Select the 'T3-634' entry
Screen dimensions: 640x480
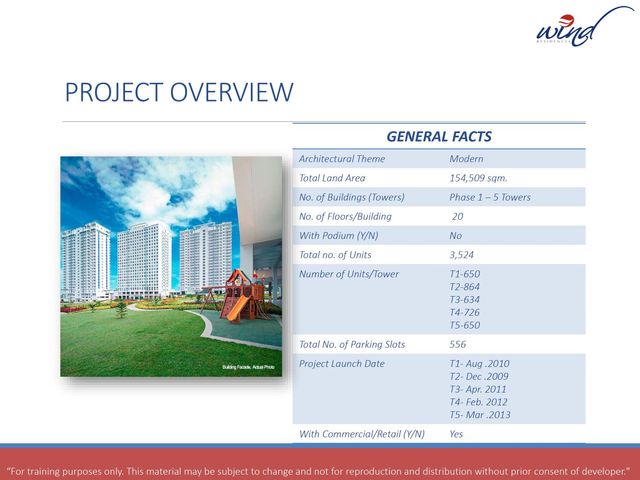464,299
